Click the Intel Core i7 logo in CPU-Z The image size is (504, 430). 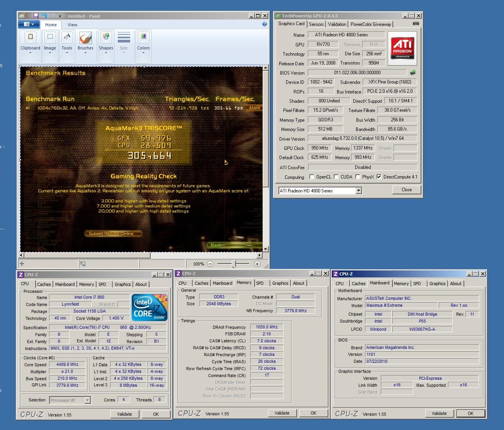click(x=149, y=308)
